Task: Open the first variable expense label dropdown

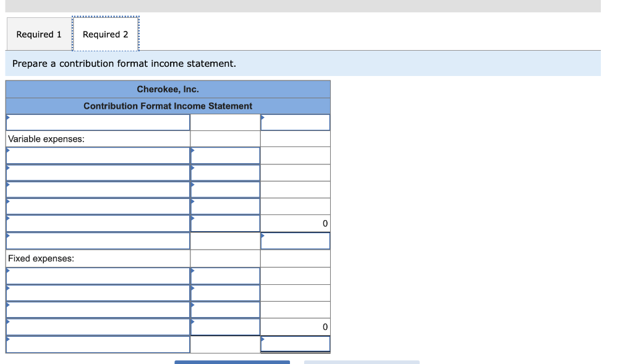Action: click(x=97, y=155)
